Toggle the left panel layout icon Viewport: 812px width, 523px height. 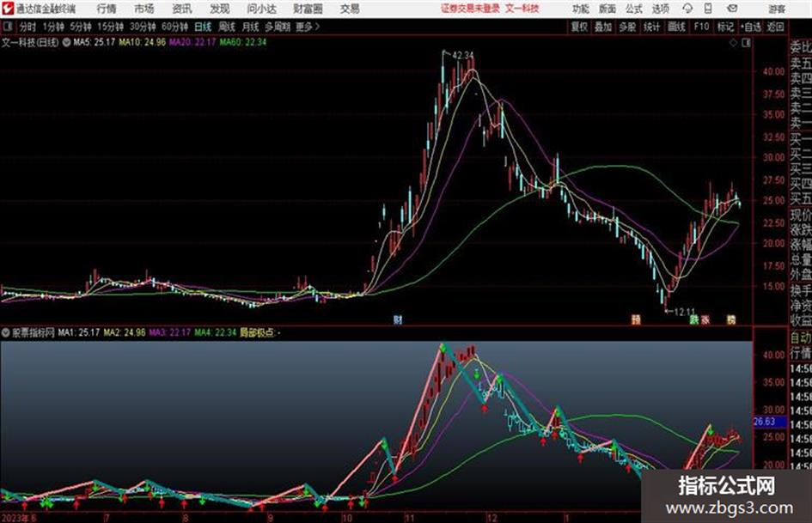(x=8, y=27)
